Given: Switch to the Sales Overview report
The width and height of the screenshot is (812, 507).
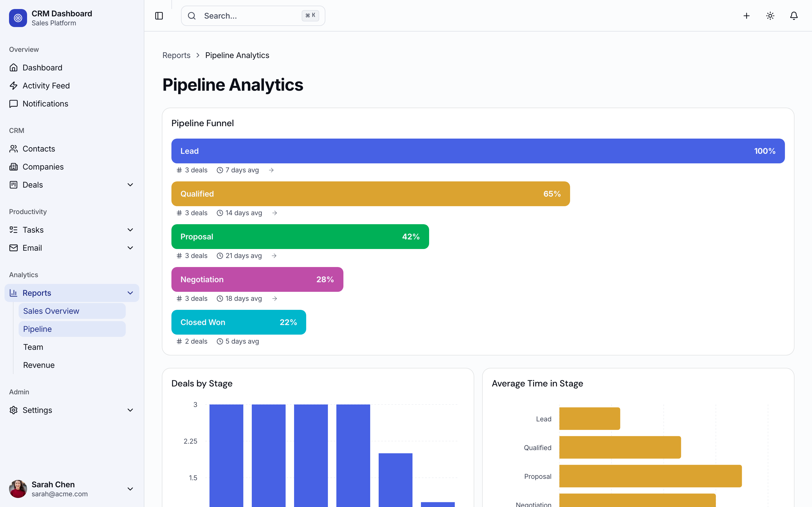Looking at the screenshot, I should 51,311.
